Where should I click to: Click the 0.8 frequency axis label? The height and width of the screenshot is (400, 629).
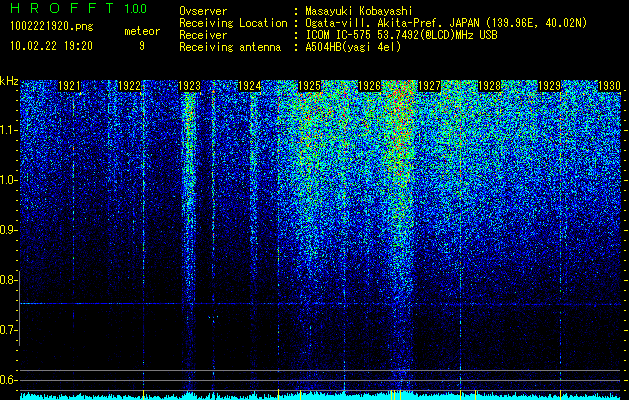click(7, 280)
